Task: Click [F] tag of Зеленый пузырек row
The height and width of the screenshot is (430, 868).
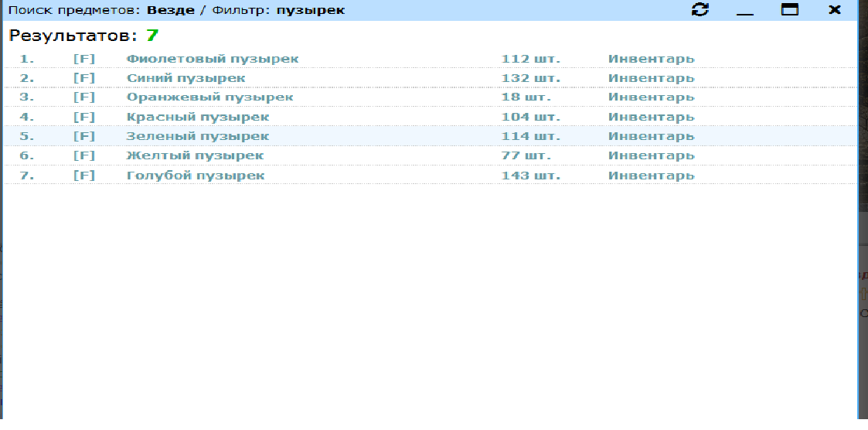Action: 84,136
